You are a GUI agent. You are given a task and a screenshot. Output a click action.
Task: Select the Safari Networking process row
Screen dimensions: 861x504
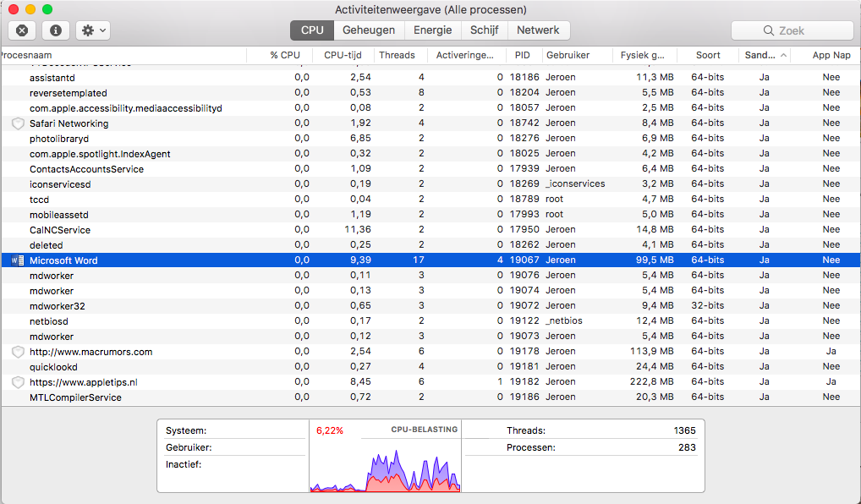[x=430, y=123]
